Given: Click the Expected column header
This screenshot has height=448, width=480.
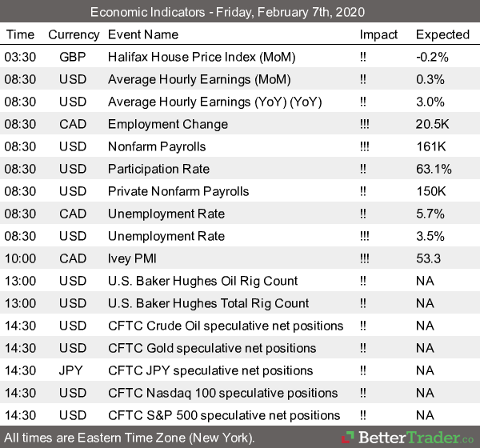Looking at the screenshot, I should [x=442, y=34].
